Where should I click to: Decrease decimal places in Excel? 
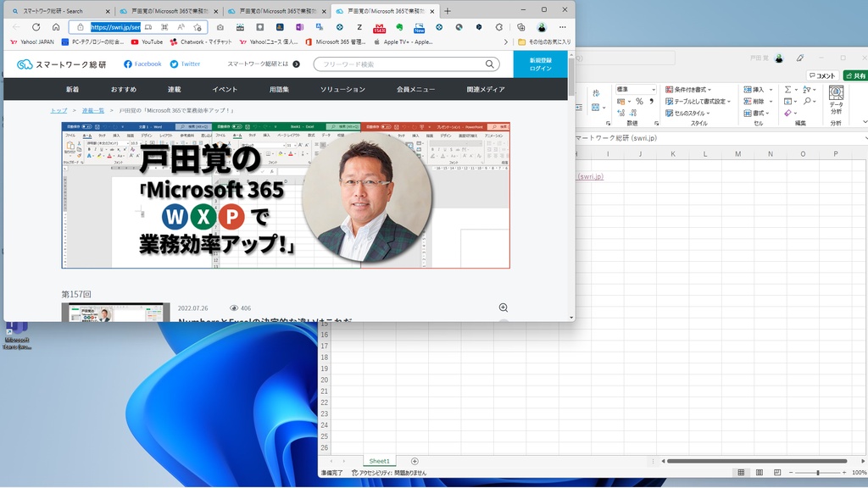coord(632,113)
